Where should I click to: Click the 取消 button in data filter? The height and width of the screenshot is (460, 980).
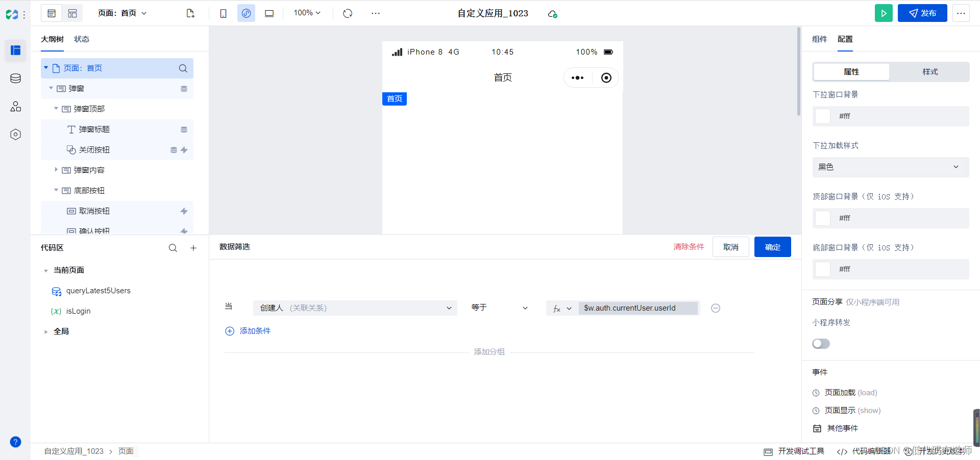point(731,247)
